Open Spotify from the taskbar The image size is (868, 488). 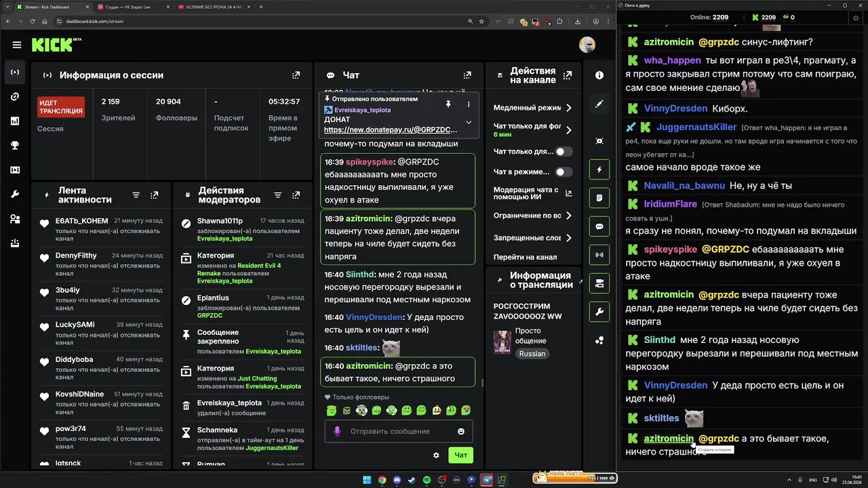point(427,480)
